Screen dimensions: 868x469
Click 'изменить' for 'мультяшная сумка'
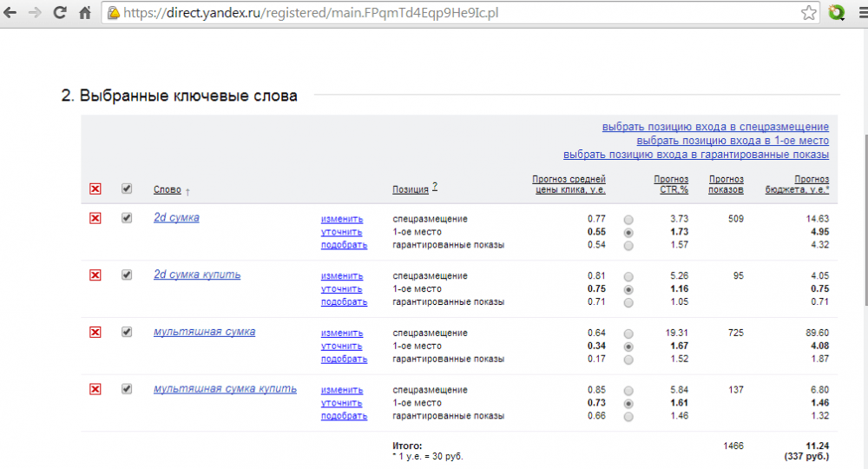(341, 334)
